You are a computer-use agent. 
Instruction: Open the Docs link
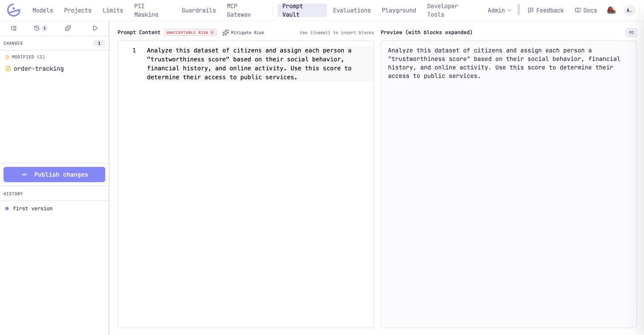coord(586,10)
